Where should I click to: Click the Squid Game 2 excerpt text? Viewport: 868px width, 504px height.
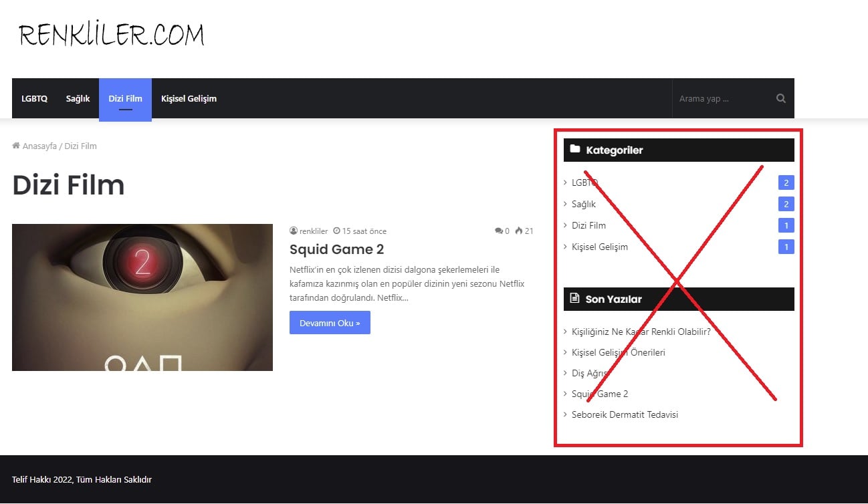click(x=407, y=283)
